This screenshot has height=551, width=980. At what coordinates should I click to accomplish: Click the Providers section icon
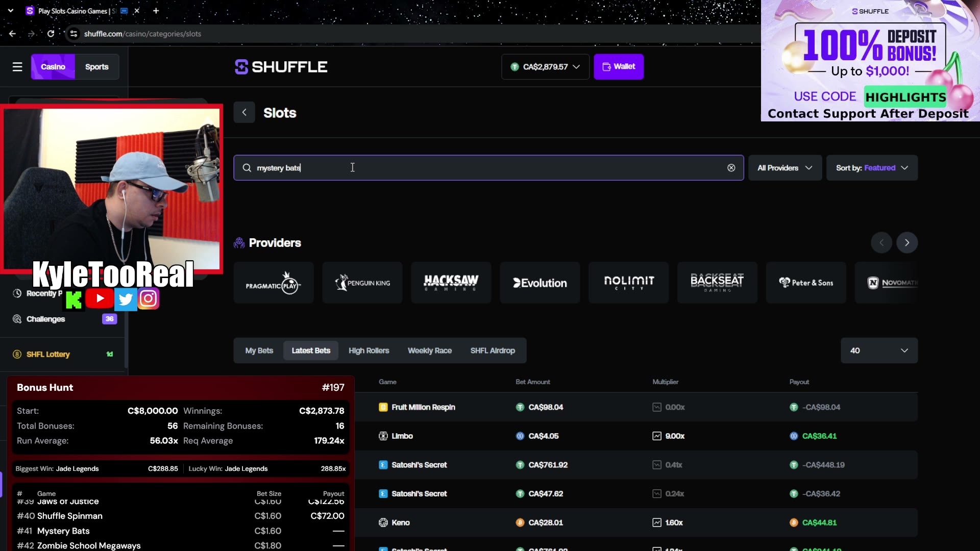click(239, 243)
